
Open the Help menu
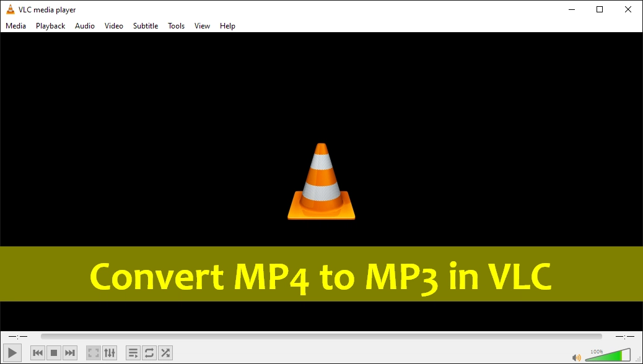pyautogui.click(x=227, y=25)
